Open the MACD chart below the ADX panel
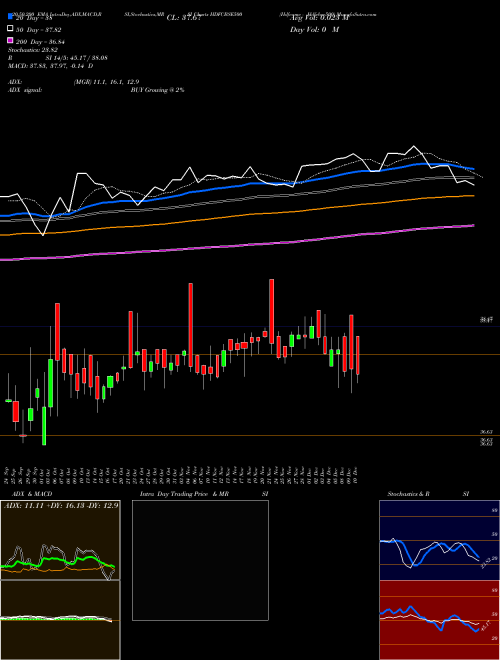Screen dimensions: 500x660 (60, 620)
